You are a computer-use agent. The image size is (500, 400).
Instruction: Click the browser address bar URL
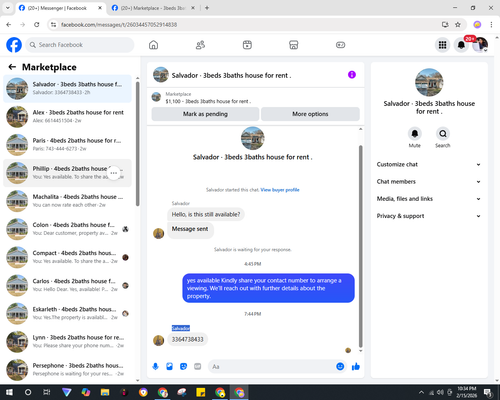[119, 25]
